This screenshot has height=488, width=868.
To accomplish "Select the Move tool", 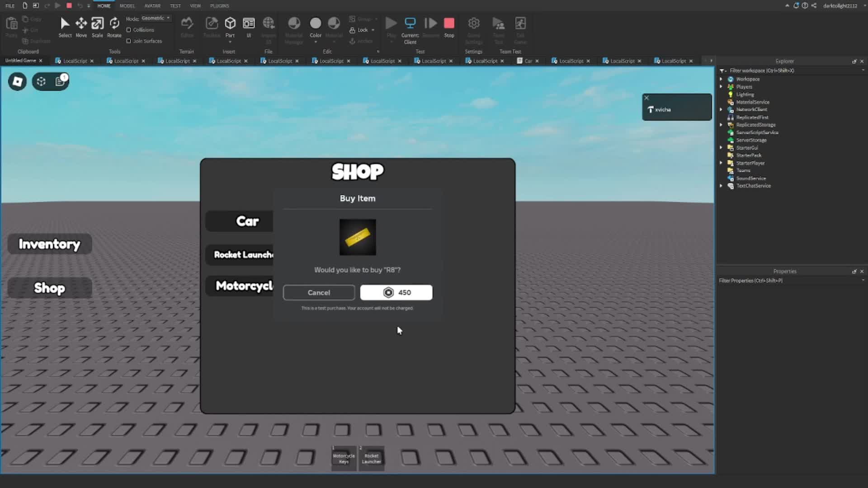I will pyautogui.click(x=81, y=27).
